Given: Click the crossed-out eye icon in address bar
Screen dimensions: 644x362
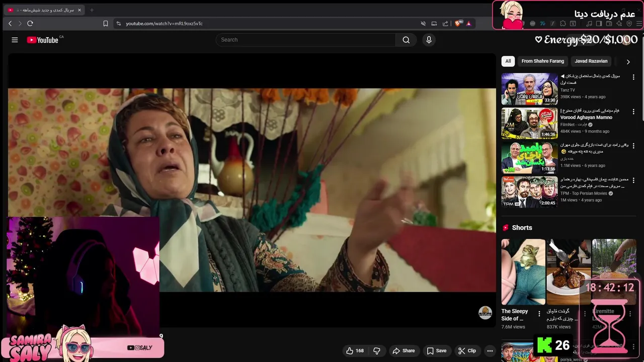Looking at the screenshot, I should [x=423, y=23].
